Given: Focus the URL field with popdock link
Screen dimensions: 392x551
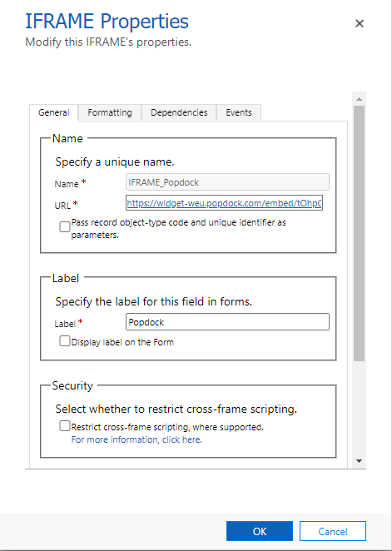Looking at the screenshot, I should coord(224,203).
